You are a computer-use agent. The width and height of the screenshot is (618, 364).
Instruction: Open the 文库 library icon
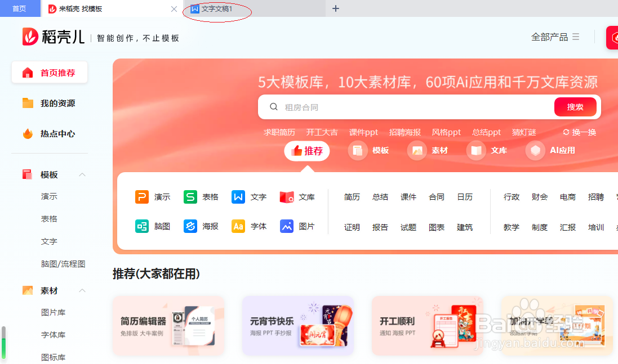coord(287,197)
